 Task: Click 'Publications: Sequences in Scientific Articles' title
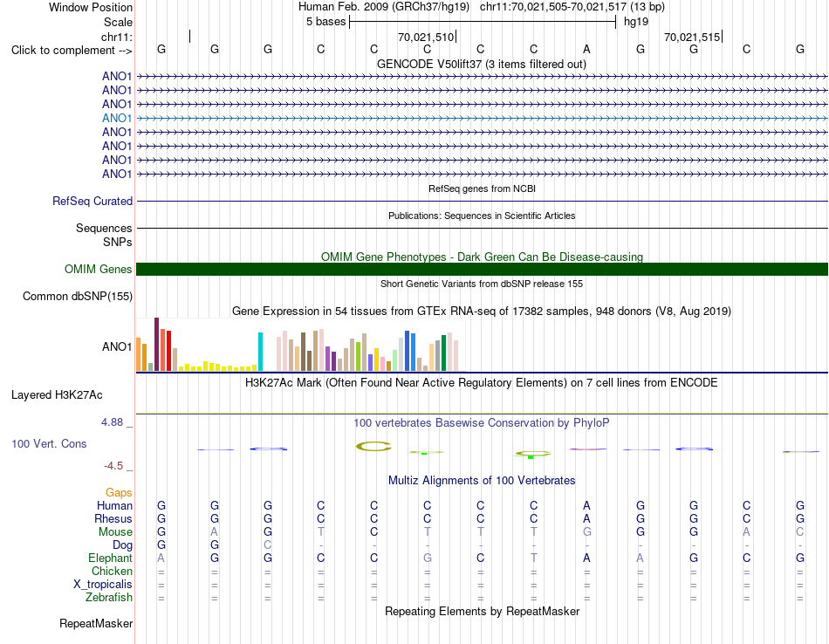(482, 216)
